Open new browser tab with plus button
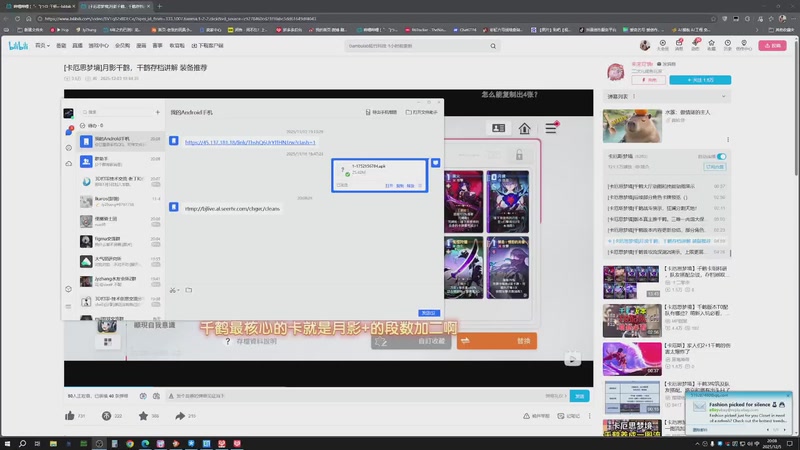 tap(160, 6)
